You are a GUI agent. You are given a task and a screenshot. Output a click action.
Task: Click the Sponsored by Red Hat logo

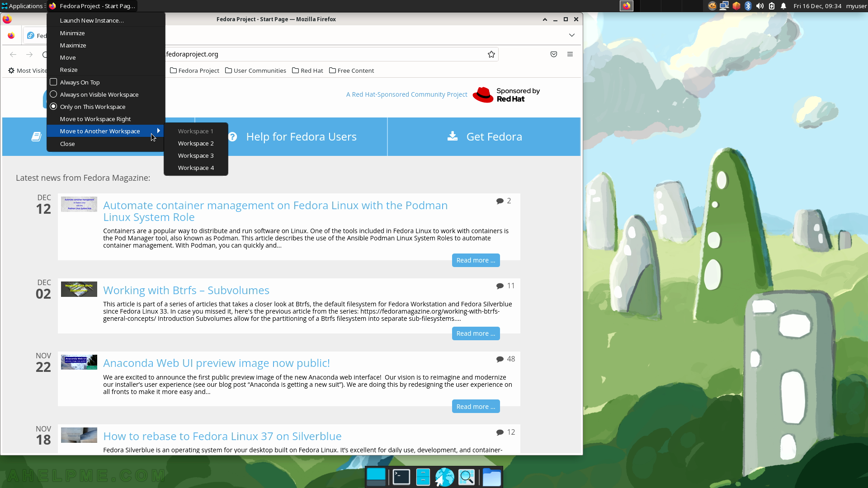coord(506,95)
